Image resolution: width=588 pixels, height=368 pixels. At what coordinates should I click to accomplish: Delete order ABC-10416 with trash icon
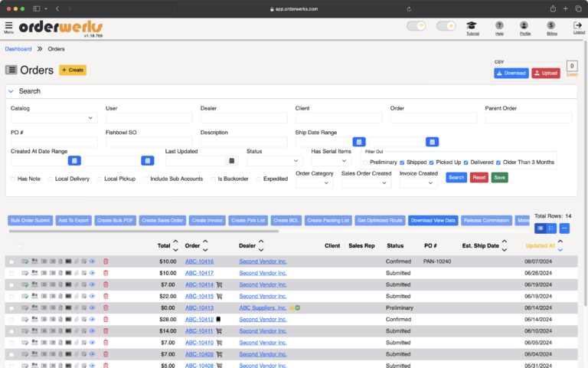(106, 261)
